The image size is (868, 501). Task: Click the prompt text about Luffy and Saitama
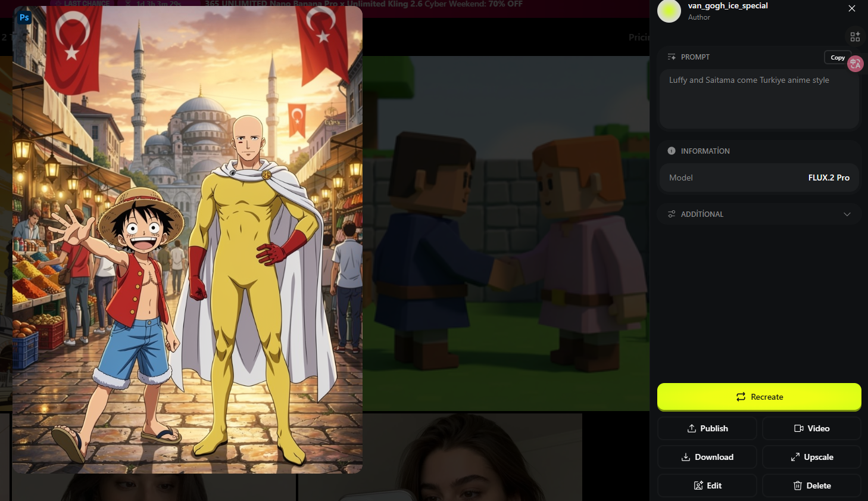[x=749, y=80]
